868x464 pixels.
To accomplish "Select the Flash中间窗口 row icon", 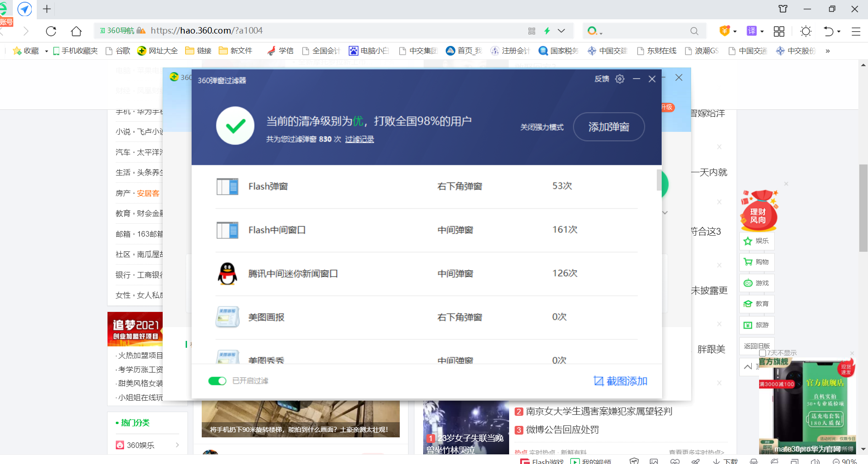I will tap(227, 230).
